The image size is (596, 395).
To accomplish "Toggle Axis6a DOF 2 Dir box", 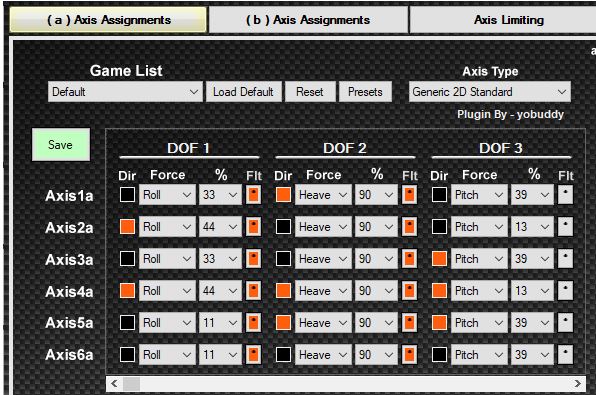I will pyautogui.click(x=283, y=354).
